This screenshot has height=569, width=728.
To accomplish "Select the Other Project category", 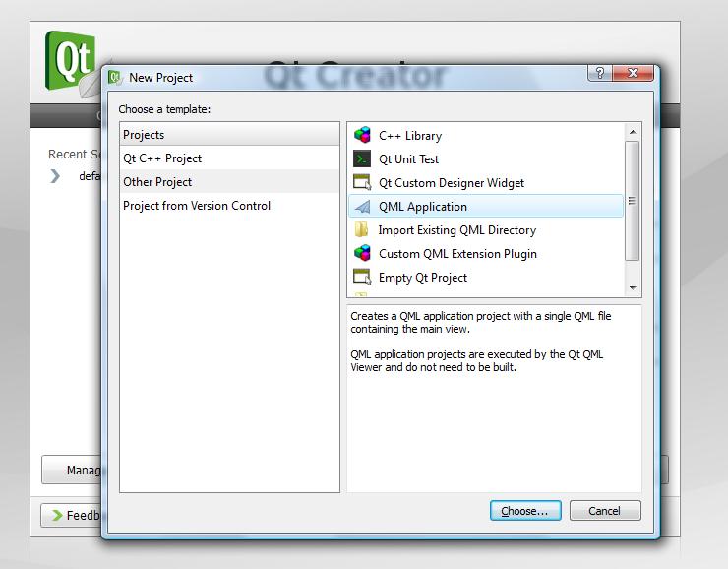I will (x=229, y=182).
